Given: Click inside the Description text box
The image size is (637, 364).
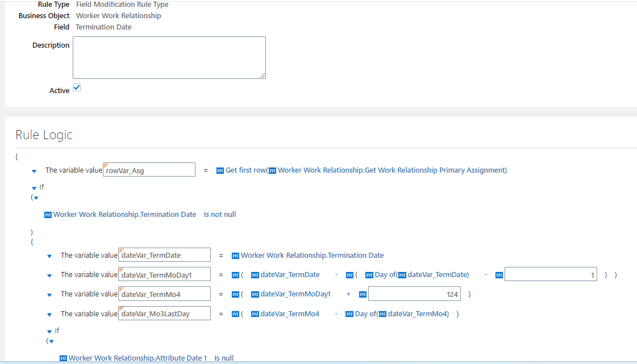Looking at the screenshot, I should (x=169, y=57).
